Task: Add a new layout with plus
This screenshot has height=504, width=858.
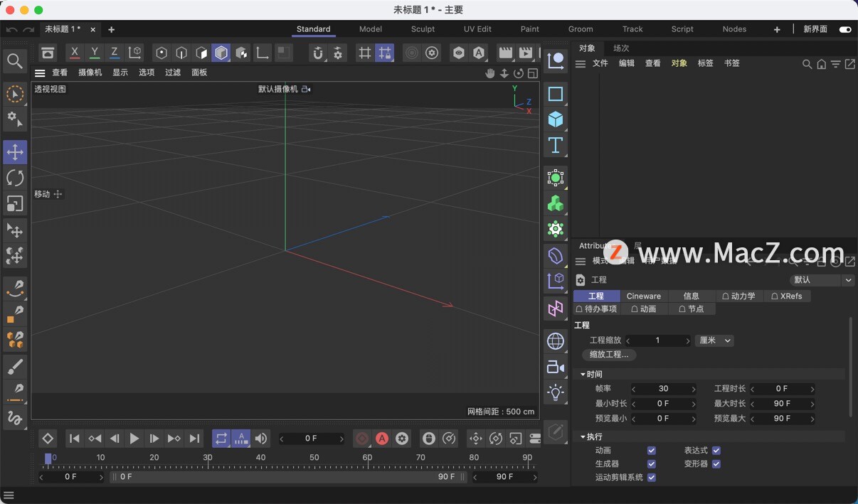Action: pos(777,29)
